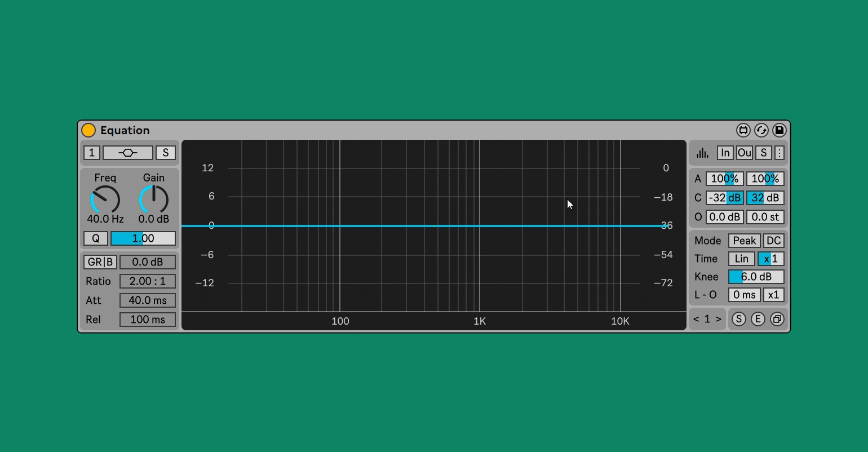Click the Knee 6.0 dB slider
This screenshot has height=452, width=868.
[x=756, y=277]
